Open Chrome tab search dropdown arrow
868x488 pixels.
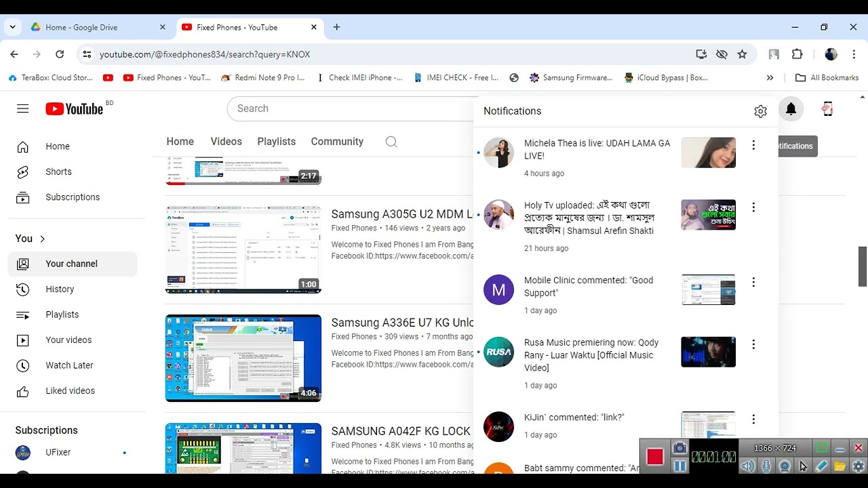(12, 27)
